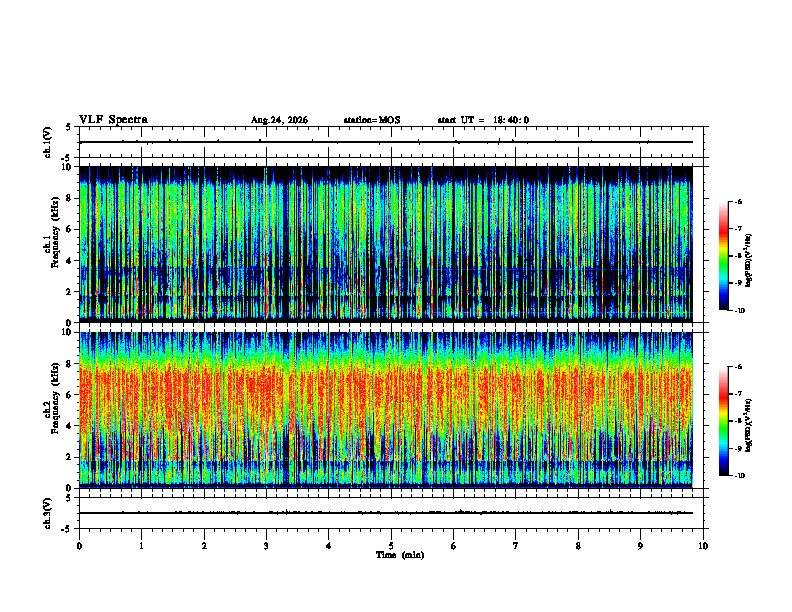792x612 pixels.
Task: Click the station=MOS header text
Action: [x=372, y=120]
